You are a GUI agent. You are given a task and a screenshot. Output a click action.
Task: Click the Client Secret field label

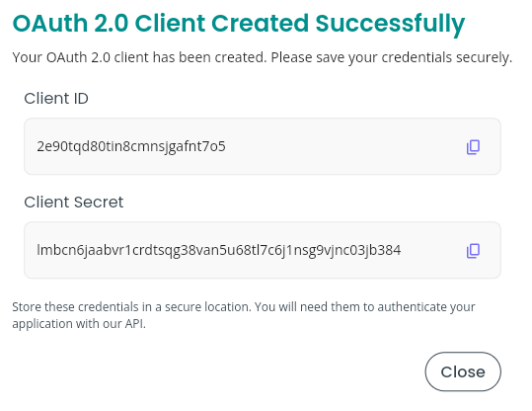[x=74, y=203]
